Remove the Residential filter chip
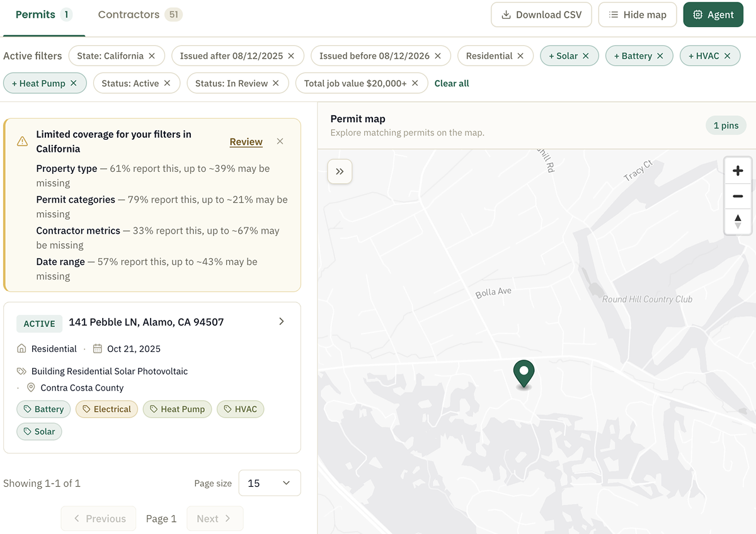Viewport: 756px width, 534px height. pyautogui.click(x=520, y=56)
